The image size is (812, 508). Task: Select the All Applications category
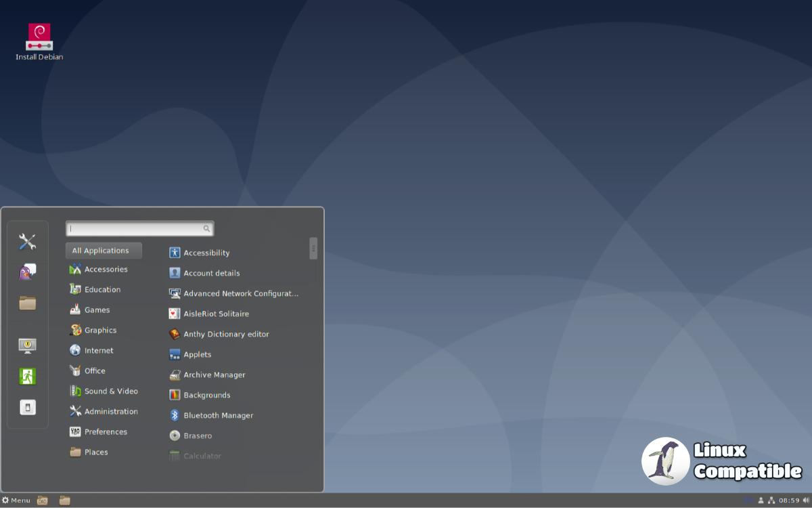[104, 251]
